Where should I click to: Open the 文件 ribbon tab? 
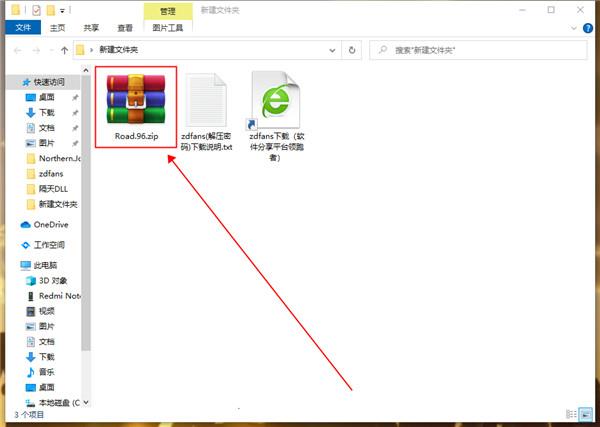tap(23, 28)
